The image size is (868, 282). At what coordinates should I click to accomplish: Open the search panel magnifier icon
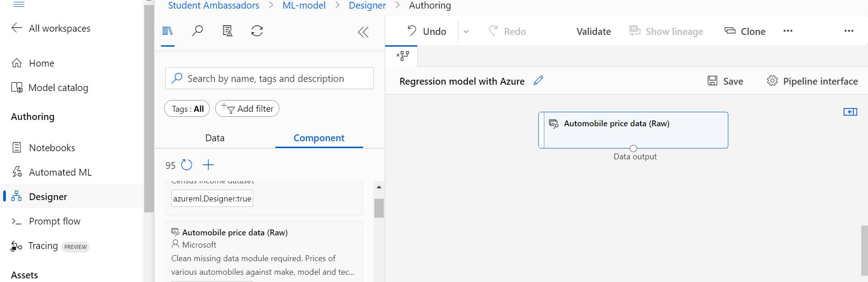click(197, 31)
